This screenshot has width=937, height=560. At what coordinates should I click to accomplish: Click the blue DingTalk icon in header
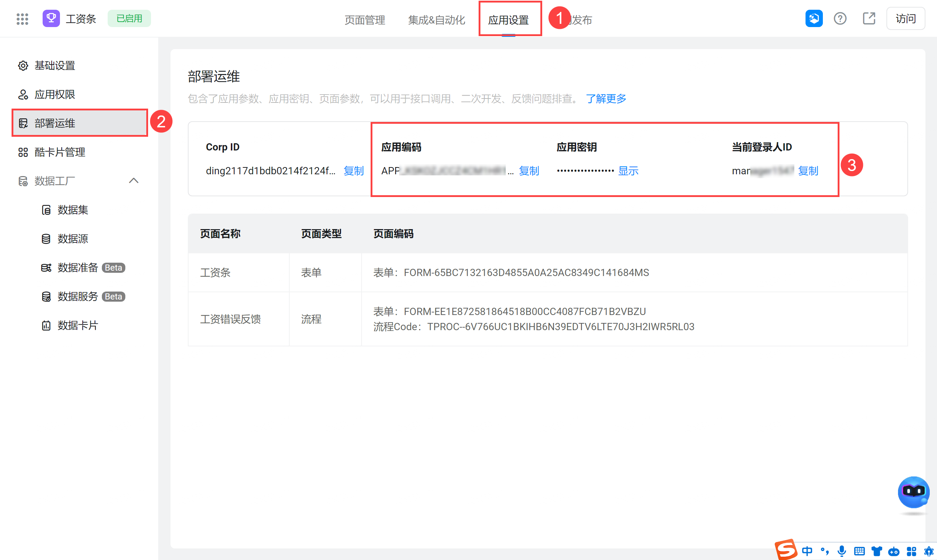tap(813, 18)
